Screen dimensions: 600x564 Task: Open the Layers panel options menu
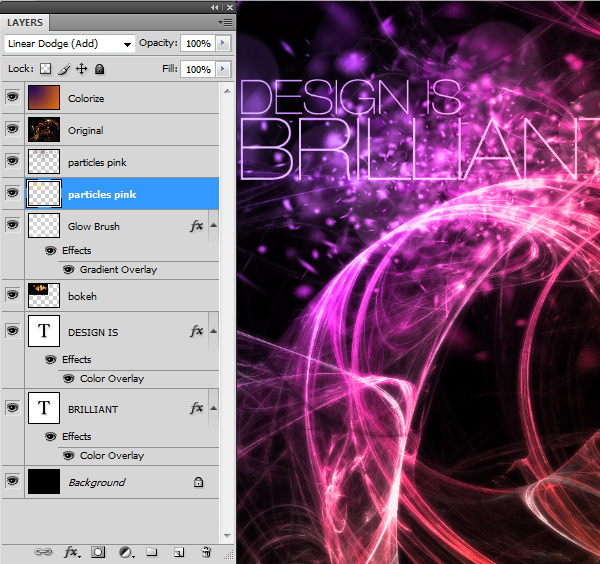click(227, 20)
